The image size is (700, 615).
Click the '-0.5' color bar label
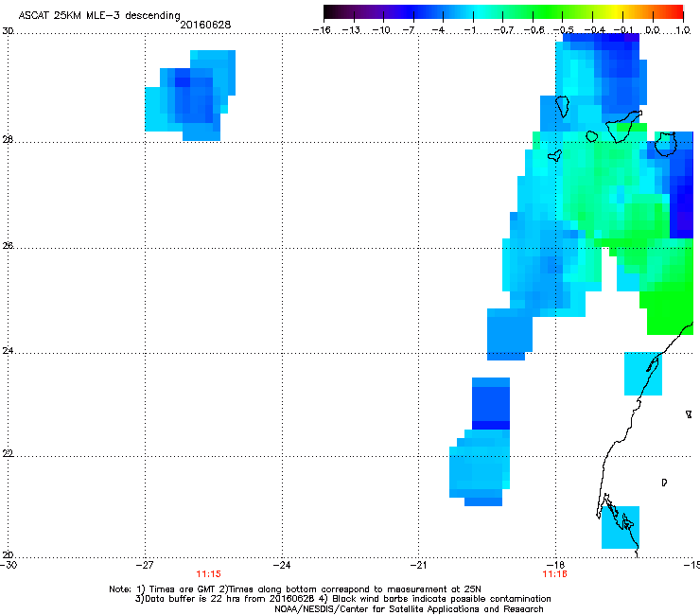(564, 30)
